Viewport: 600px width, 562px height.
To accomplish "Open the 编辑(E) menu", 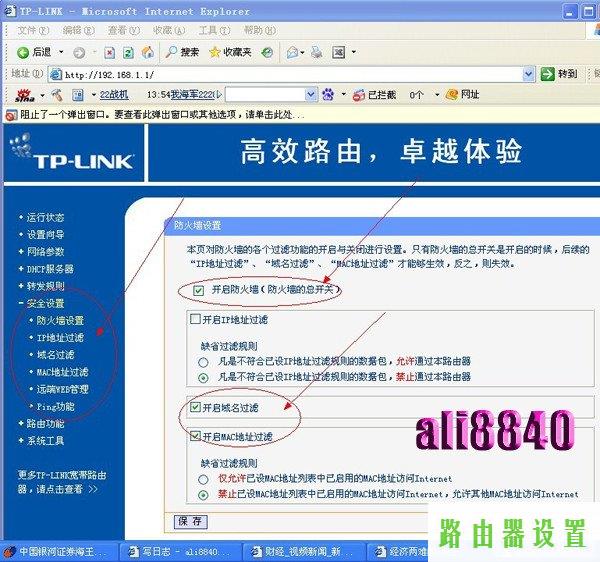I will (x=78, y=30).
